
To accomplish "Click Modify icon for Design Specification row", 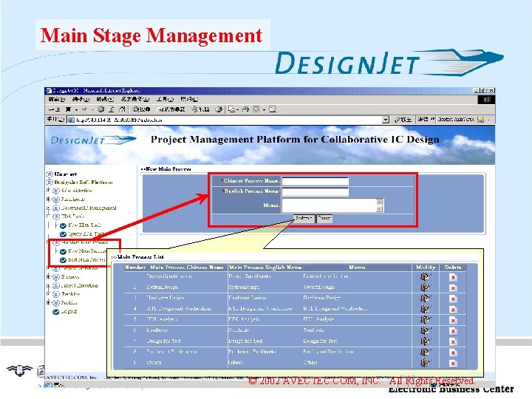I will tap(426, 277).
